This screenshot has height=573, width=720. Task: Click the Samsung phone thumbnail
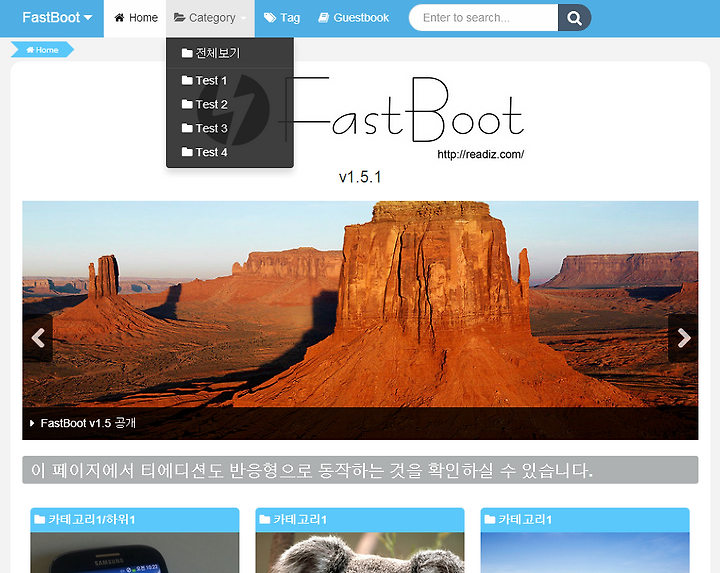tap(135, 553)
